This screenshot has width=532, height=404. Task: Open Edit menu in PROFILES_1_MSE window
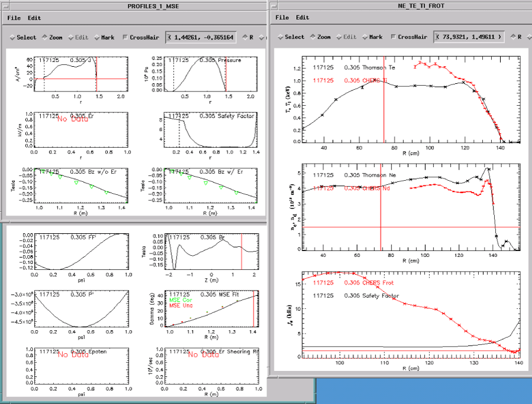click(x=34, y=18)
